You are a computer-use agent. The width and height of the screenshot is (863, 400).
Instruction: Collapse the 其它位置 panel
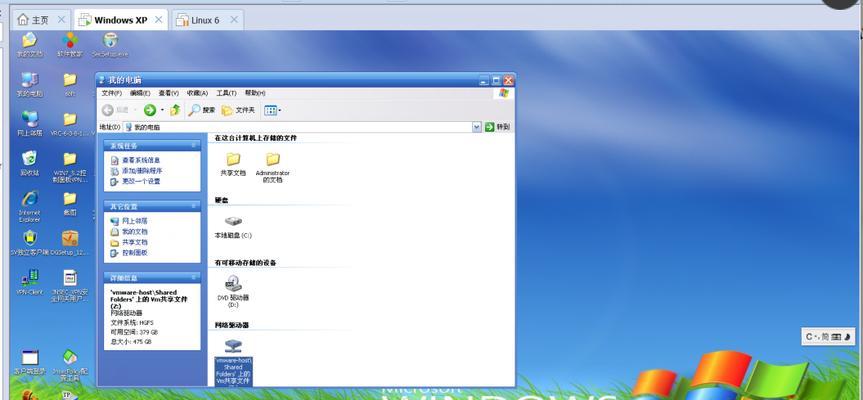click(x=194, y=206)
